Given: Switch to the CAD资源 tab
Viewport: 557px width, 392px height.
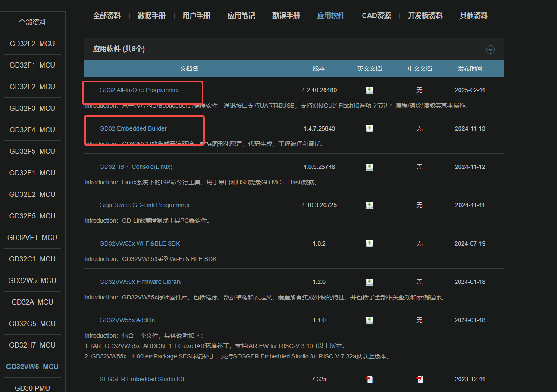Looking at the screenshot, I should [376, 16].
